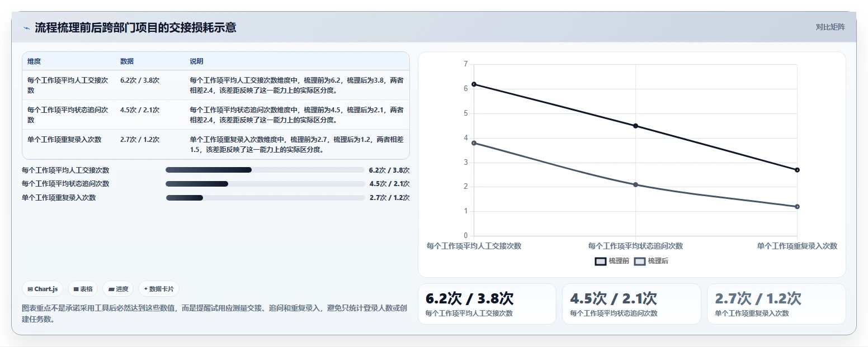Click progress value 2.7次 / 1.2次
Viewport: 868px width, 347px height.
(x=389, y=198)
